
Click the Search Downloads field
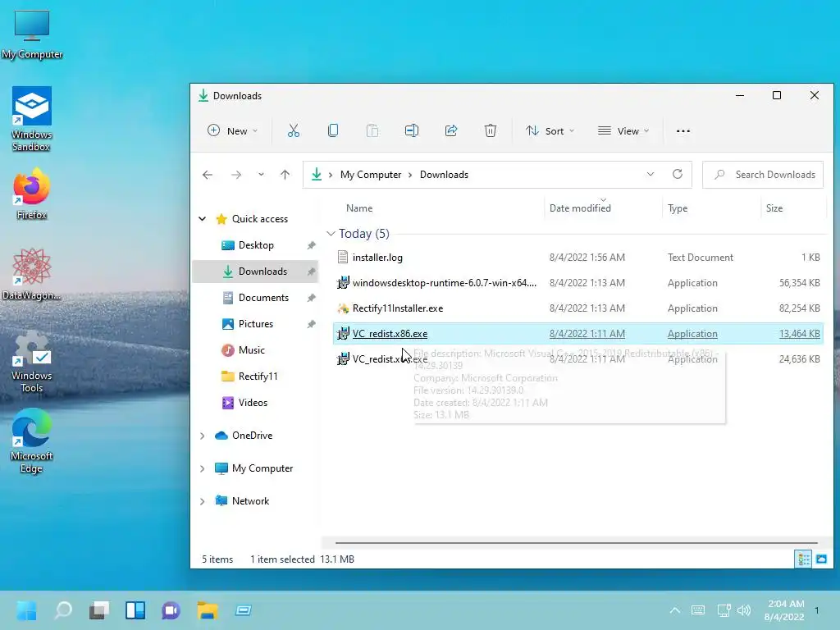tap(763, 175)
